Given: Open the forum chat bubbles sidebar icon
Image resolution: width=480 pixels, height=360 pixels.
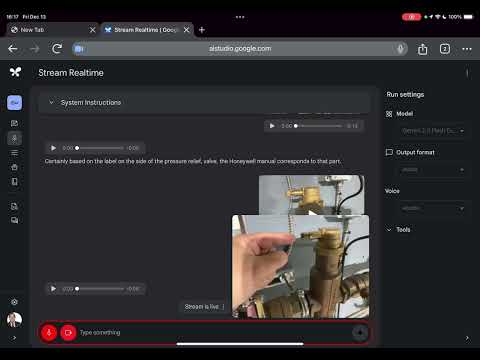Looking at the screenshot, I should coord(14,220).
